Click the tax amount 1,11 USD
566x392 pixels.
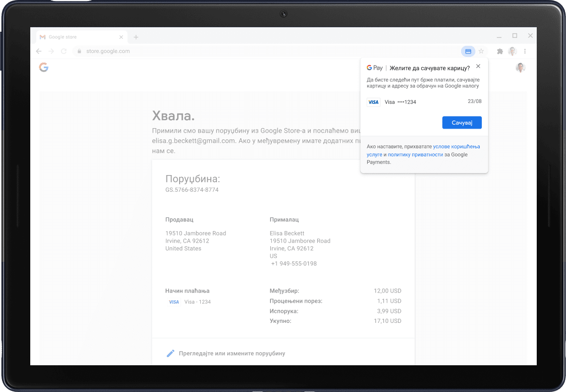tap(389, 301)
